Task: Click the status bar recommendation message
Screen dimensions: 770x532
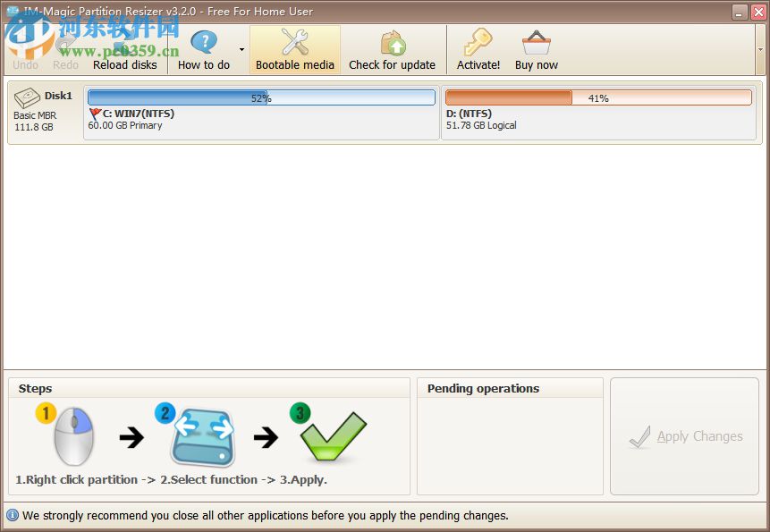Action: 266,515
